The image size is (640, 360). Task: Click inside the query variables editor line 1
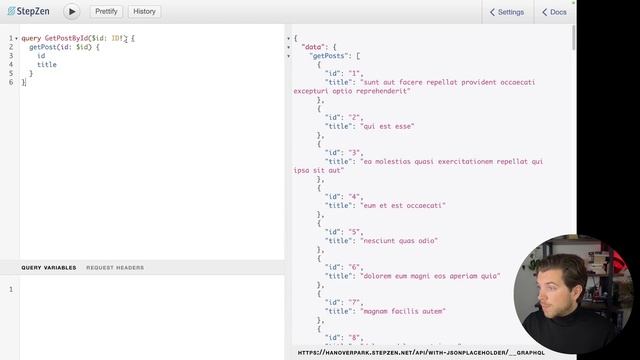tap(152, 289)
